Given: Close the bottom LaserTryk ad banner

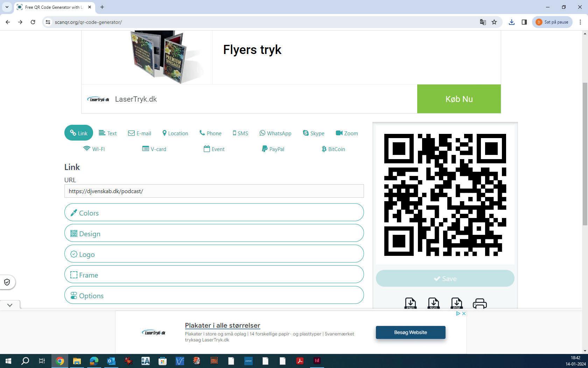Looking at the screenshot, I should [x=464, y=314].
